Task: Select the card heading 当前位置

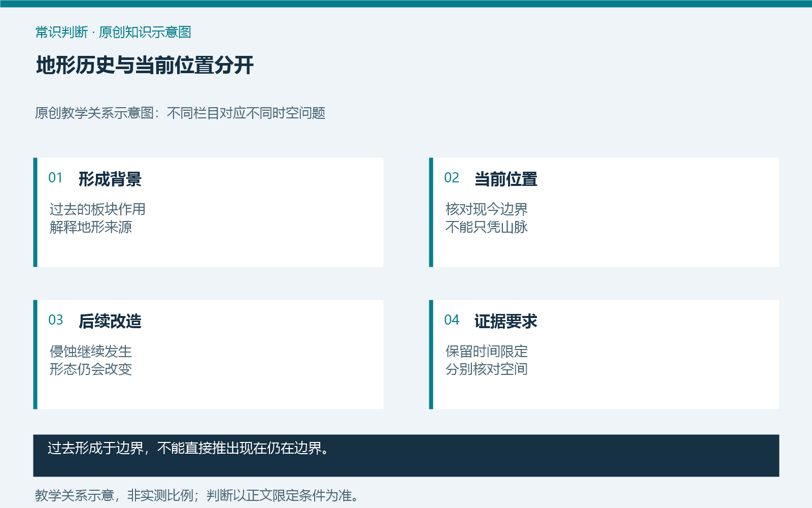Action: 506,179
